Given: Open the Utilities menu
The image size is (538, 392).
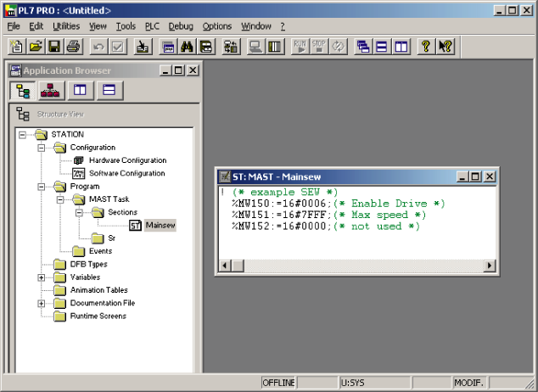Looking at the screenshot, I should point(66,26).
